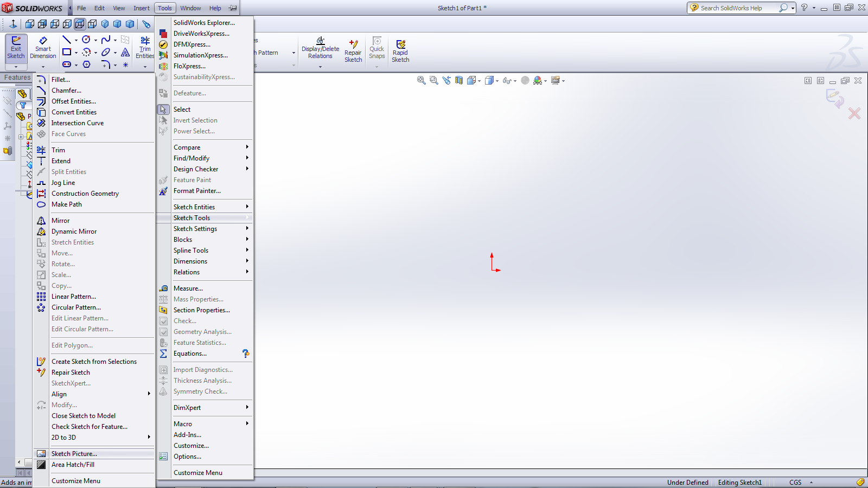Select the Corner Rectangle tool icon
Image resolution: width=868 pixels, height=488 pixels.
pos(66,52)
